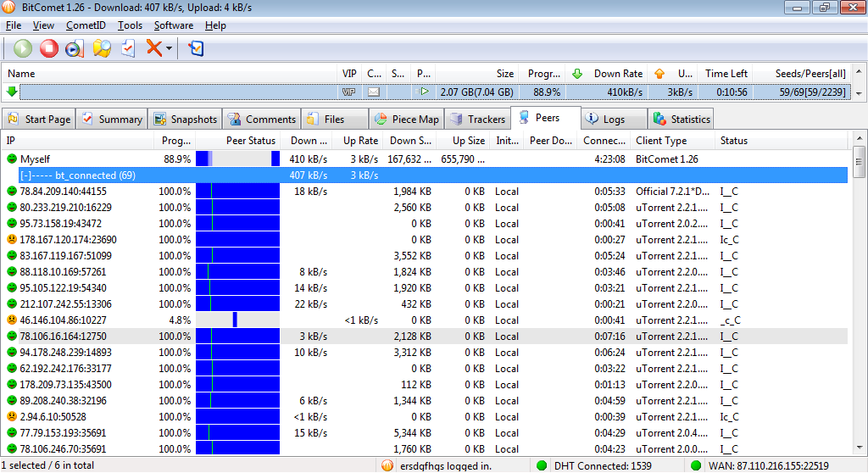The width and height of the screenshot is (868, 473).
Task: Select peer row 46.146.104.86:10227
Action: pos(64,320)
